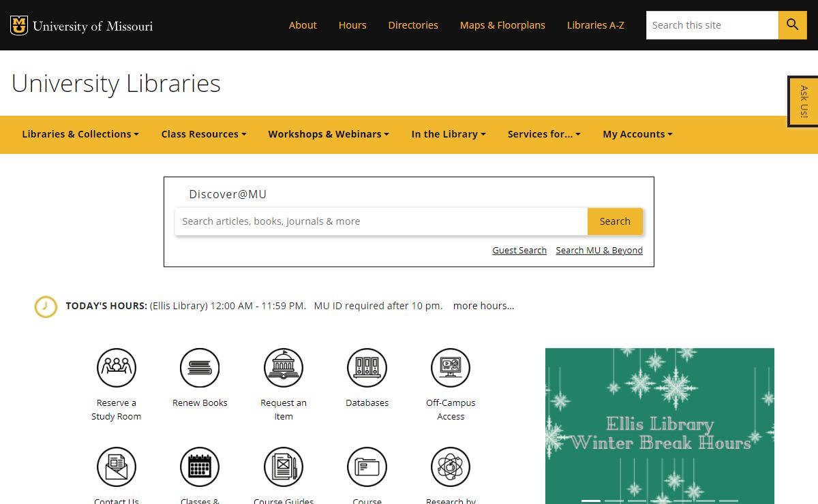Click the Databases label text
Image resolution: width=818 pixels, height=504 pixels.
(367, 403)
